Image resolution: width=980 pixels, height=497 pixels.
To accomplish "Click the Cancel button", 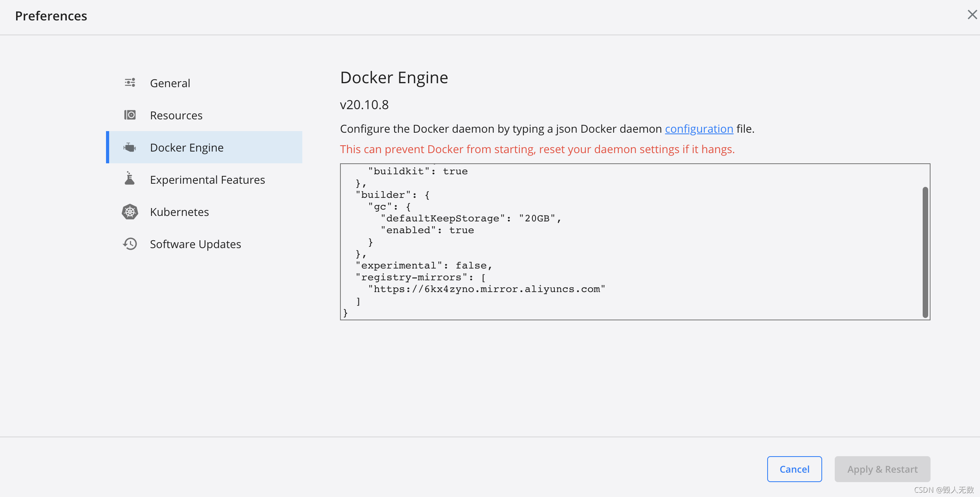I will pyautogui.click(x=794, y=469).
